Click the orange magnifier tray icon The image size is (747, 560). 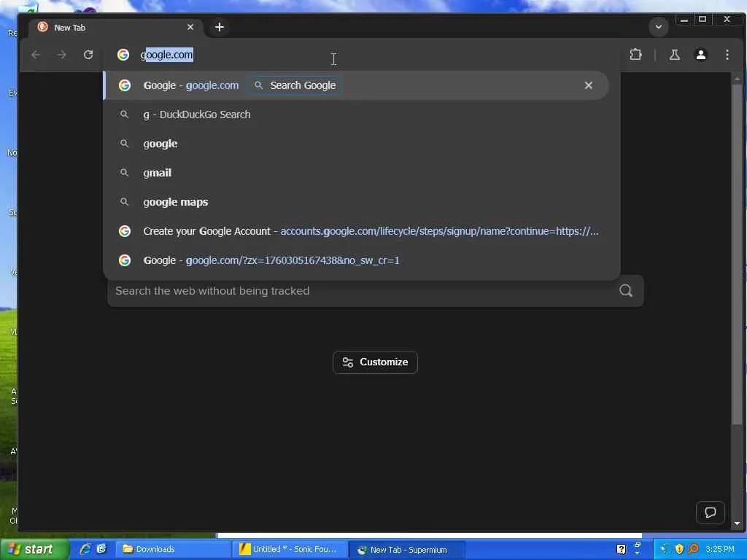click(693, 549)
